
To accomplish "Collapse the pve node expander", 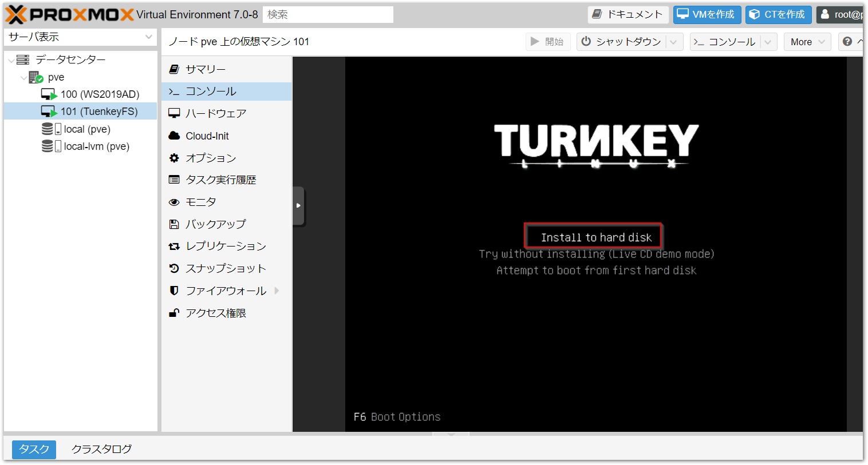I will point(23,77).
